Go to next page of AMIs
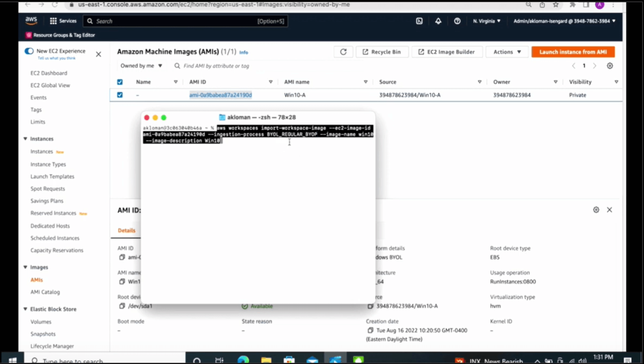Viewport: 644px width, 364px height. (x=594, y=65)
